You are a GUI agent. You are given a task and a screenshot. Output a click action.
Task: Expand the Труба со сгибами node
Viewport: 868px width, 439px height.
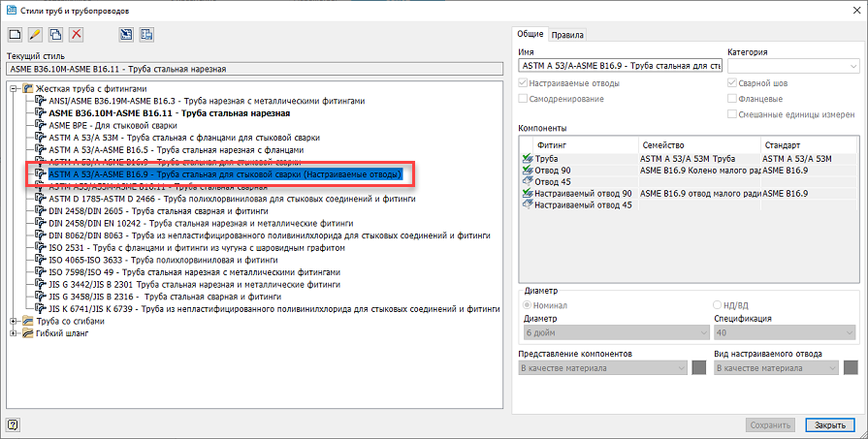(14, 321)
